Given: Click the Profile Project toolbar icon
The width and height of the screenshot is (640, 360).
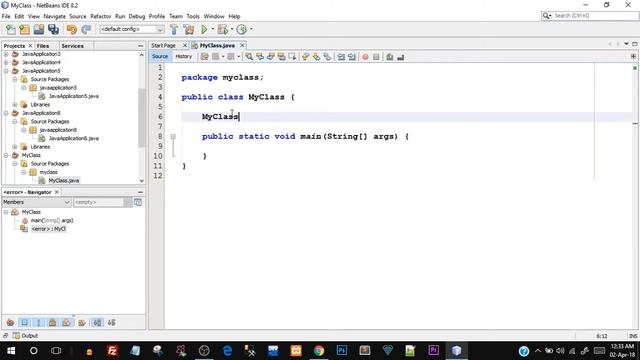Looking at the screenshot, I should [x=242, y=29].
